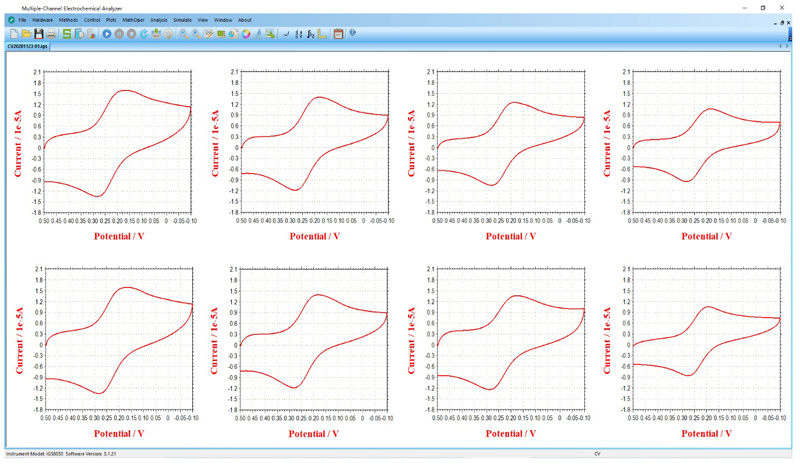Click the peak triangle analysis icon
This screenshot has width=800, height=466.
[x=258, y=34]
